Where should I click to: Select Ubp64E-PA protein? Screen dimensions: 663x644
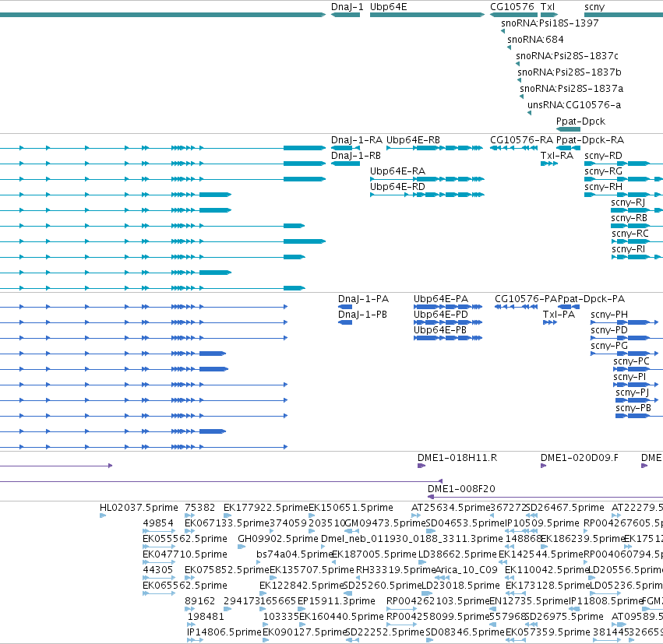[448, 307]
